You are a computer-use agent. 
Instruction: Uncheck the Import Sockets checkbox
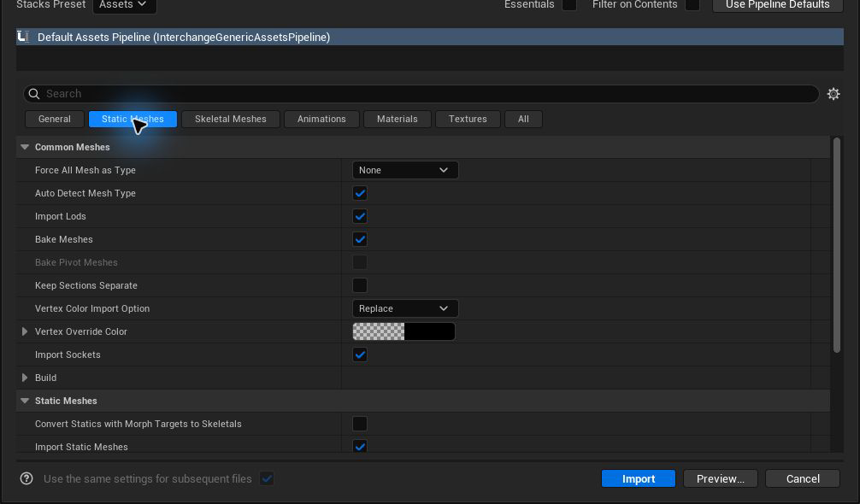click(360, 355)
